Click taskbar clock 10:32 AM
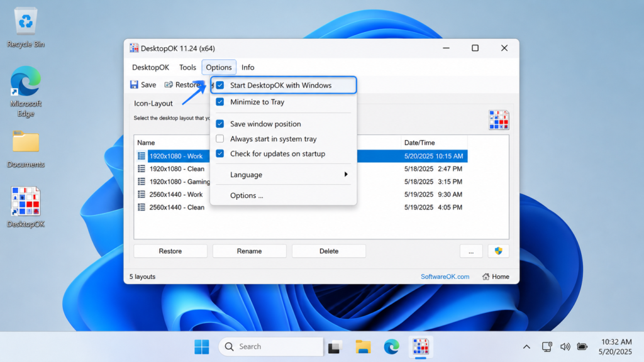This screenshot has height=362, width=644. (616, 342)
